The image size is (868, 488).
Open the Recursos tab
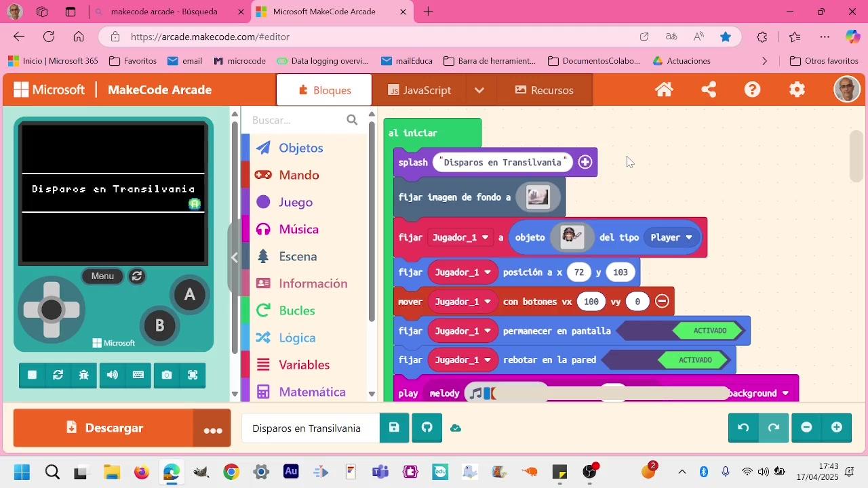pos(545,90)
